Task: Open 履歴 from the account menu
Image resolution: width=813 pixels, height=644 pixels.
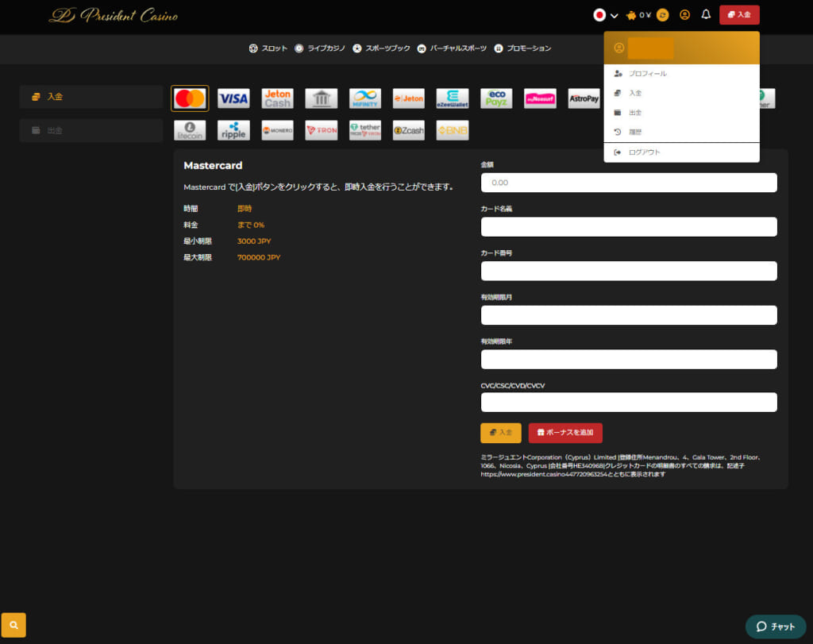Action: point(681,133)
